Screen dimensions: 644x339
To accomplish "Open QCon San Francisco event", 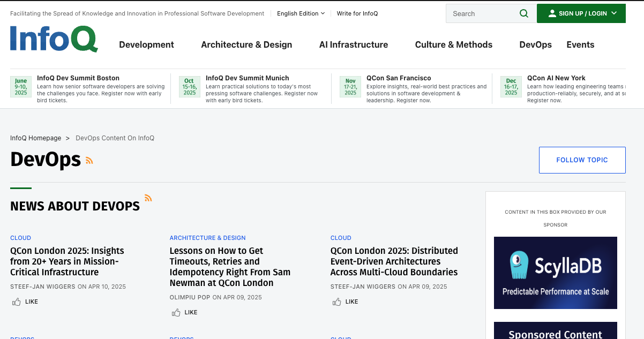I will [399, 78].
